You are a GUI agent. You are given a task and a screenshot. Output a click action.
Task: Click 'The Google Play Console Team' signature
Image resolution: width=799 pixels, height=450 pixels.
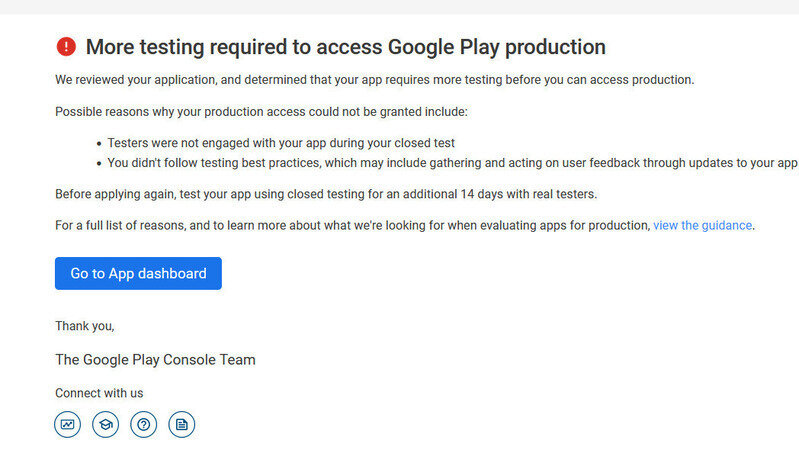coord(155,360)
